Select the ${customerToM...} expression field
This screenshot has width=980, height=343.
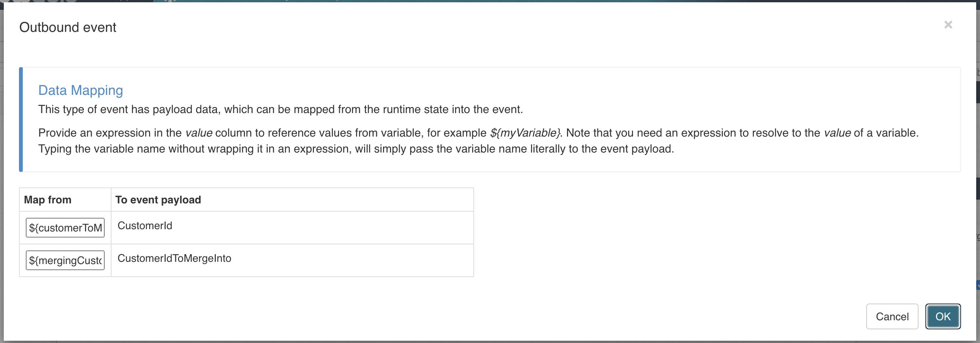tap(65, 228)
